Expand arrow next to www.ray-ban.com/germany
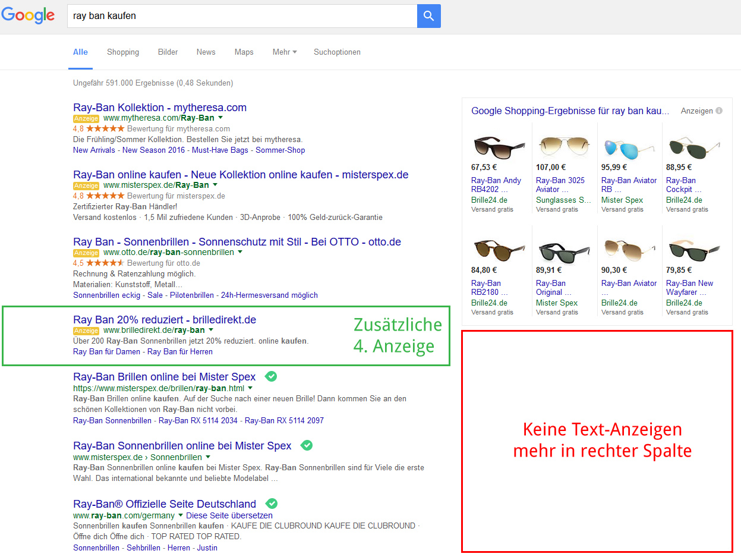Viewport: 741px width, 560px height. [x=181, y=516]
